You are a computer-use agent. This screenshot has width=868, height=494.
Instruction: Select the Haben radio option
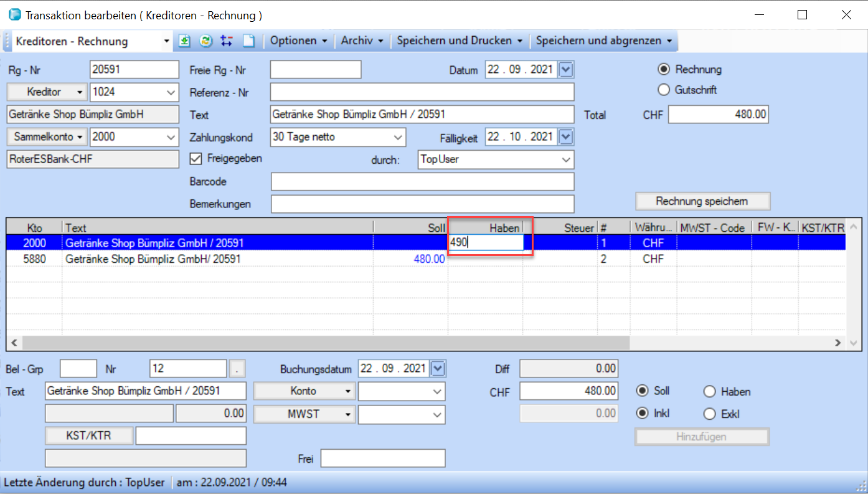click(709, 392)
